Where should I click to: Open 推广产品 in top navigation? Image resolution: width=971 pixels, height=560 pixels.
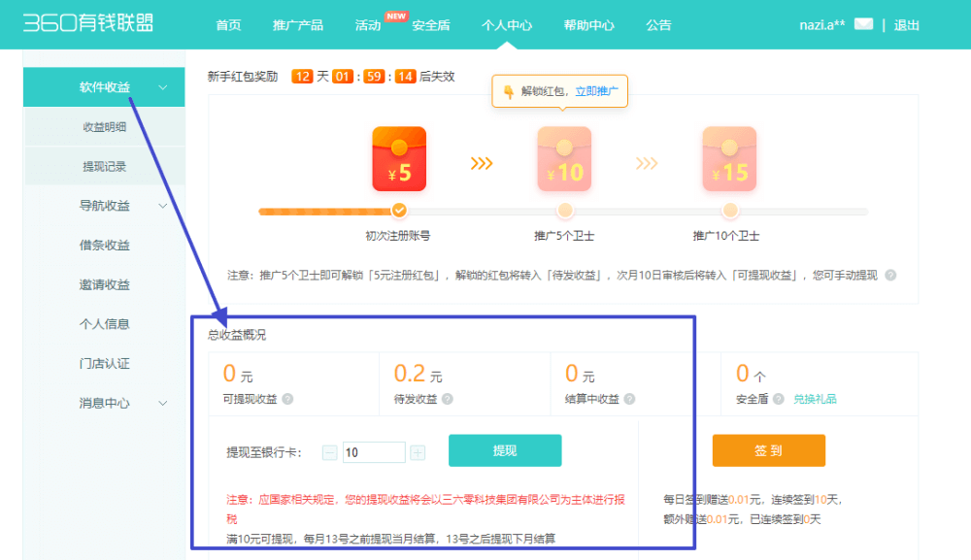(x=298, y=25)
